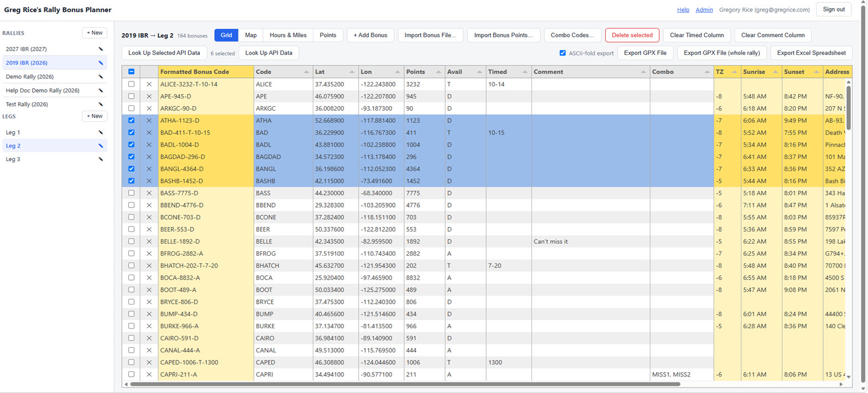Delete the ALICE-3232-T-10-14 row with its X
Image resolution: width=868 pixels, height=393 pixels.
tap(149, 84)
